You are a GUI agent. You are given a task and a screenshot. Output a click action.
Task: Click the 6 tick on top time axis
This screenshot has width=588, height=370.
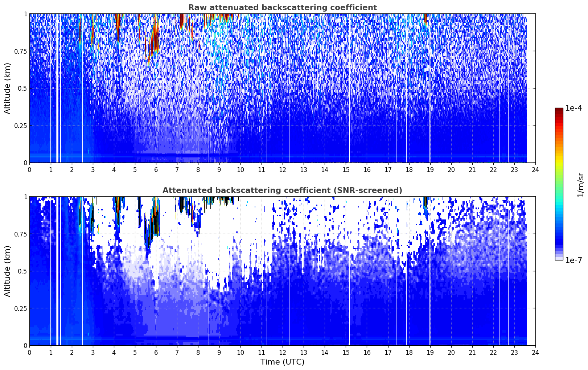point(156,170)
